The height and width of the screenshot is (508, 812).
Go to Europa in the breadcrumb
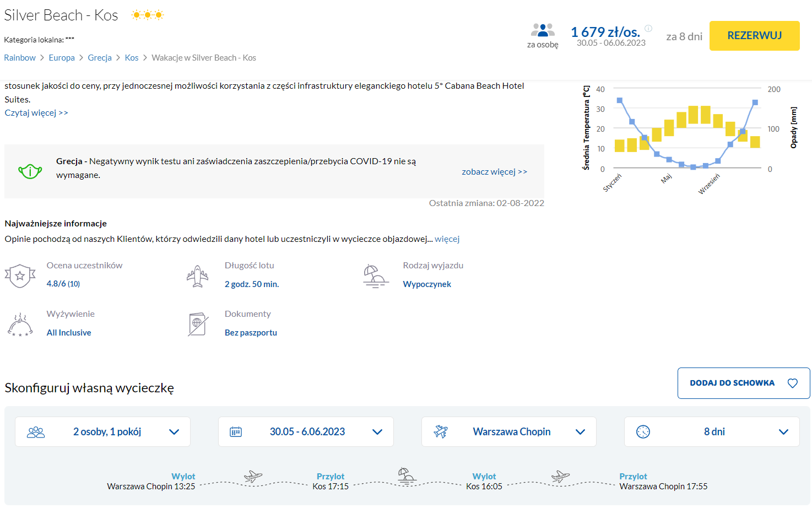click(62, 58)
